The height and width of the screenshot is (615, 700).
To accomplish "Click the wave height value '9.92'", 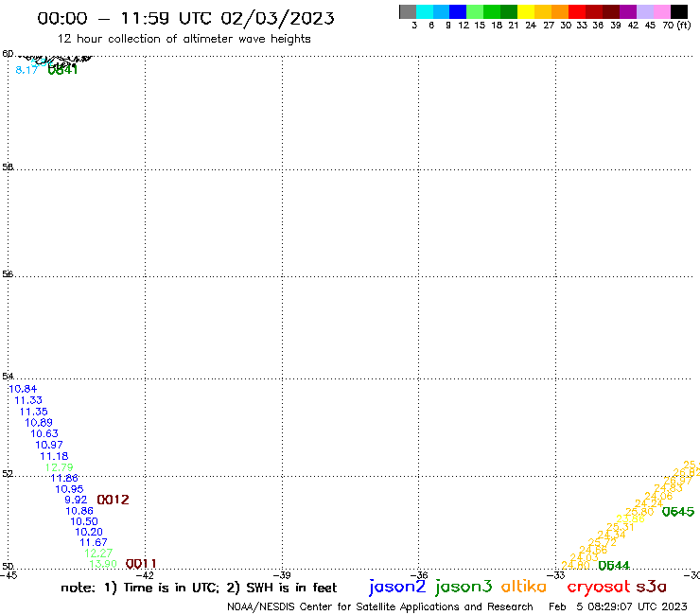I will 76,500.
